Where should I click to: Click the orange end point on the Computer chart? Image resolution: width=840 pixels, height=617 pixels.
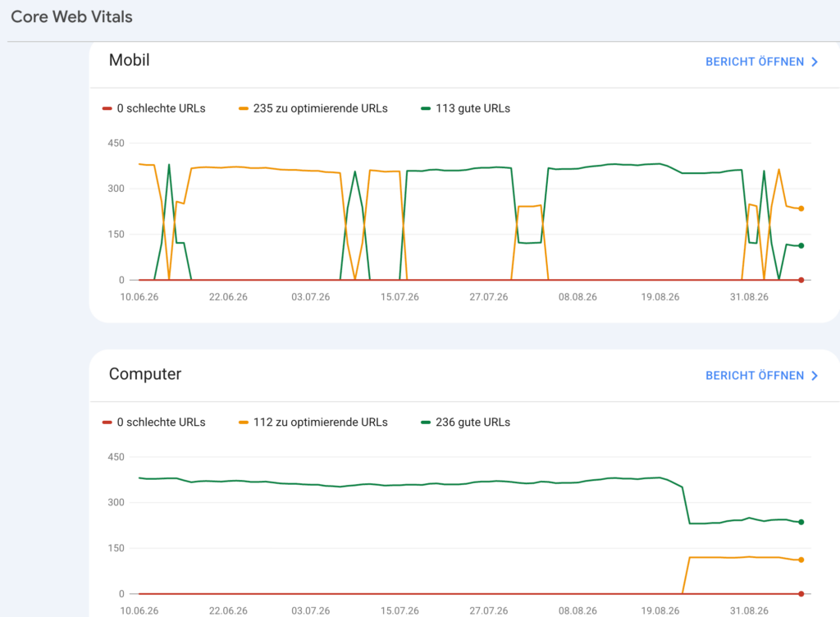point(801,560)
